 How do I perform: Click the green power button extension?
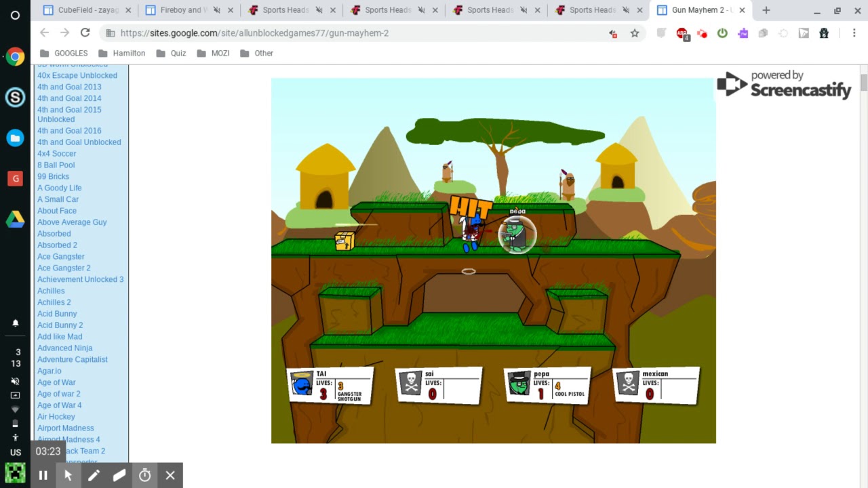(x=722, y=33)
